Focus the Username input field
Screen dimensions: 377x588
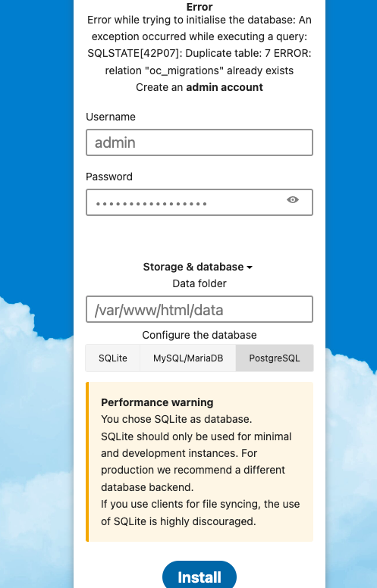pyautogui.click(x=199, y=142)
